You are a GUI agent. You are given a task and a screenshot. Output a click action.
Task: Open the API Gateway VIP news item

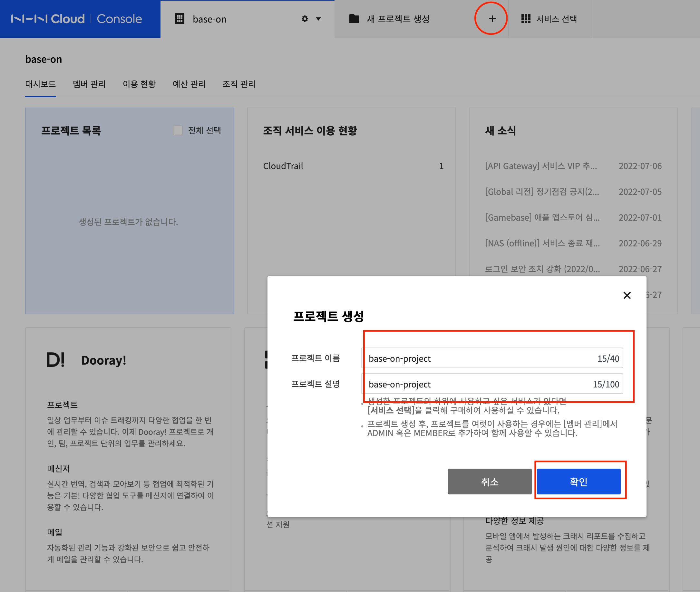[x=540, y=166]
